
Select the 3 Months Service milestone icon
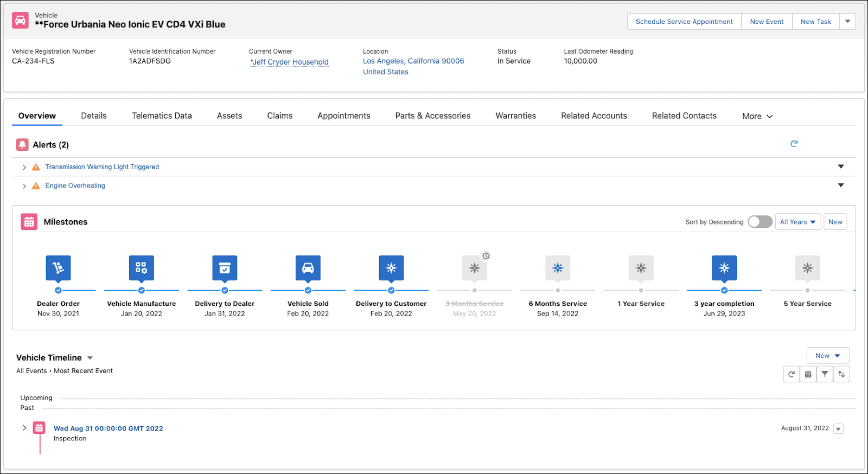coord(475,268)
